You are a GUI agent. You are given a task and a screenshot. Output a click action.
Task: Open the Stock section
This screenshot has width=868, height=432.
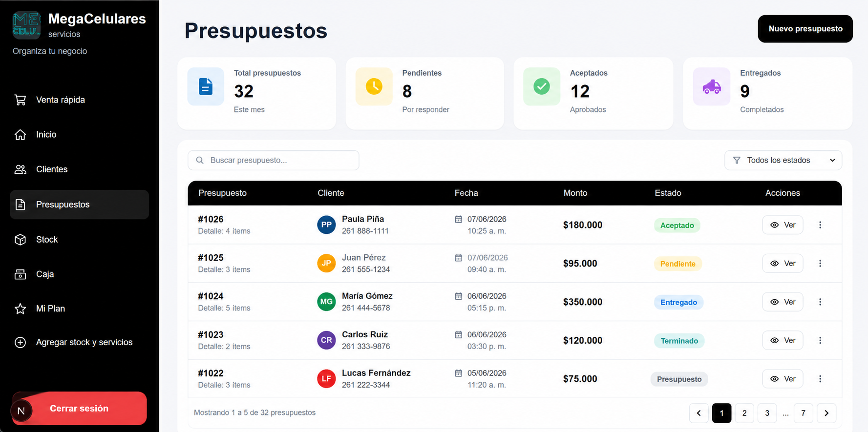(79, 240)
